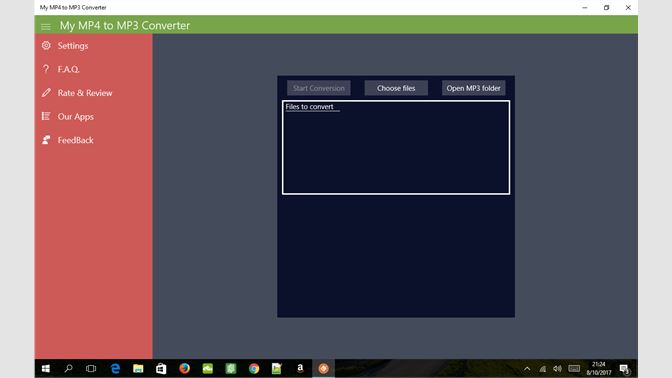This screenshot has height=378, width=672.
Task: Click the Rate & Review pencil icon
Action: tap(46, 93)
